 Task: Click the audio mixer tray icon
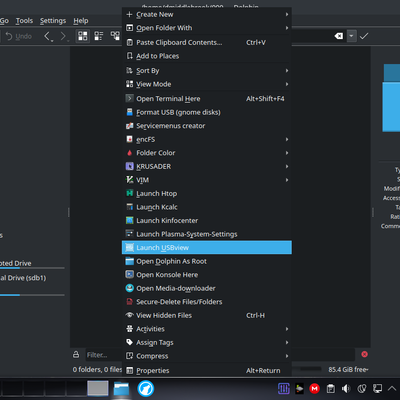pos(284,388)
